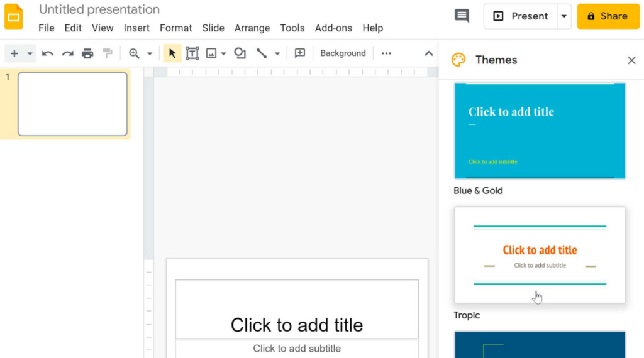Image resolution: width=644 pixels, height=358 pixels.
Task: Redo the last action
Action: pos(68,53)
